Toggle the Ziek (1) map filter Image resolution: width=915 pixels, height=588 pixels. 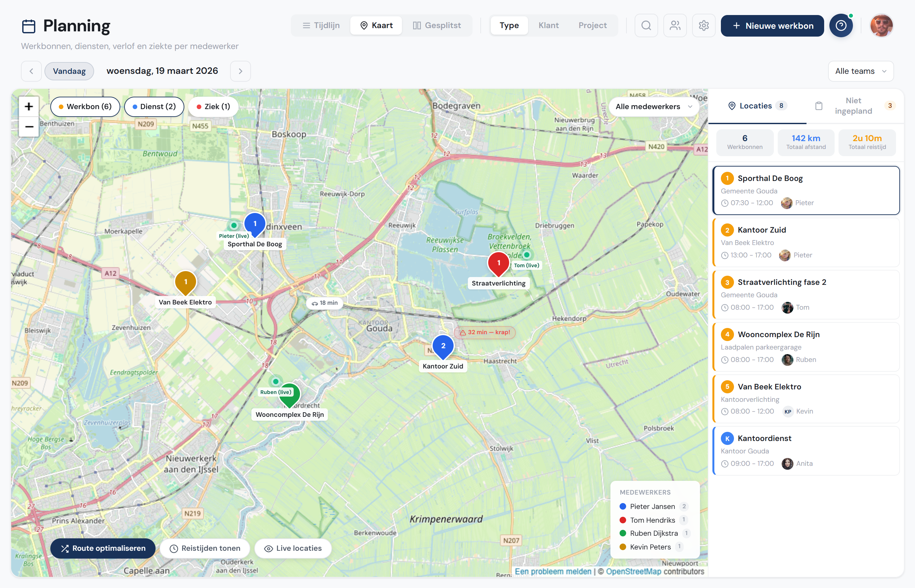[213, 106]
